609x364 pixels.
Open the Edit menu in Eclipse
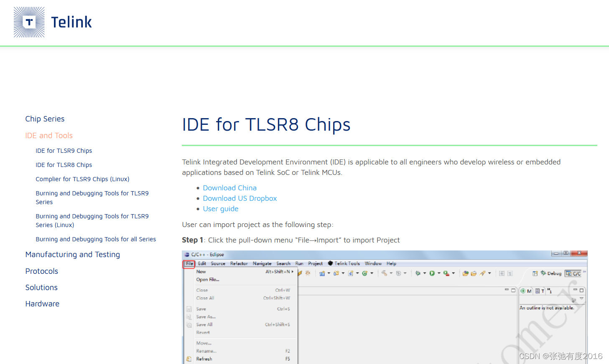[x=202, y=264]
